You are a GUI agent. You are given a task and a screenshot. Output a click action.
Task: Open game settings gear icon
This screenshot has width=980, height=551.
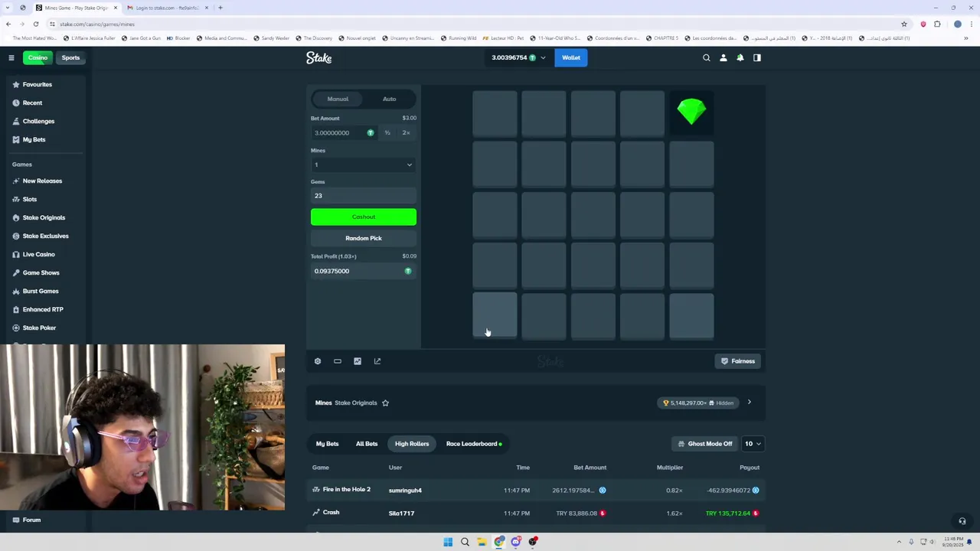point(318,361)
